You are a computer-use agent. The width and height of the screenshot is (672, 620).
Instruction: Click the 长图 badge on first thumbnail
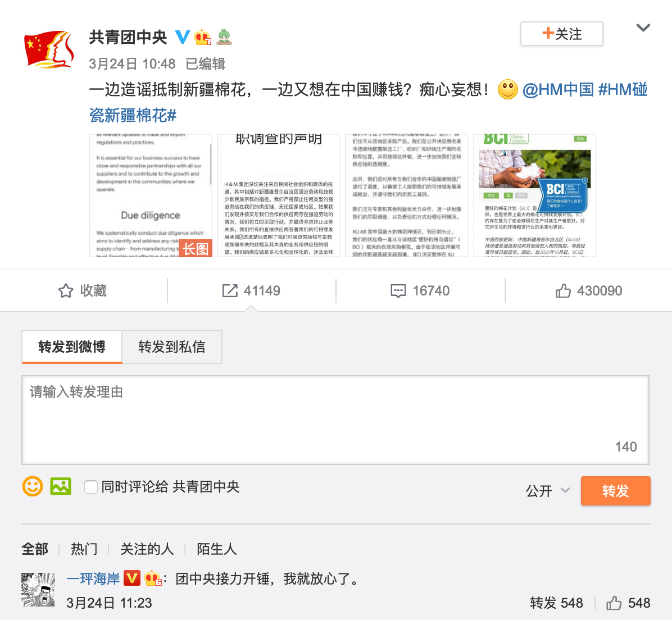(196, 248)
